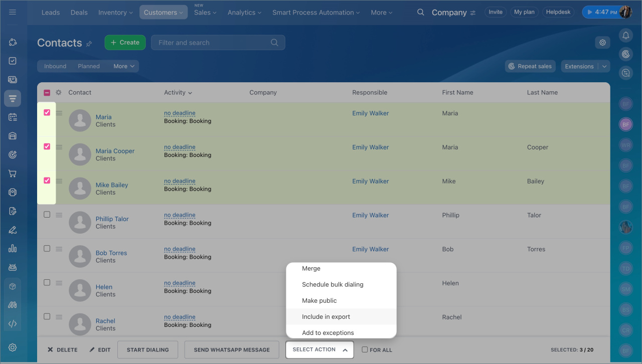
Task: Click the search magnifier in top bar
Action: pyautogui.click(x=420, y=13)
